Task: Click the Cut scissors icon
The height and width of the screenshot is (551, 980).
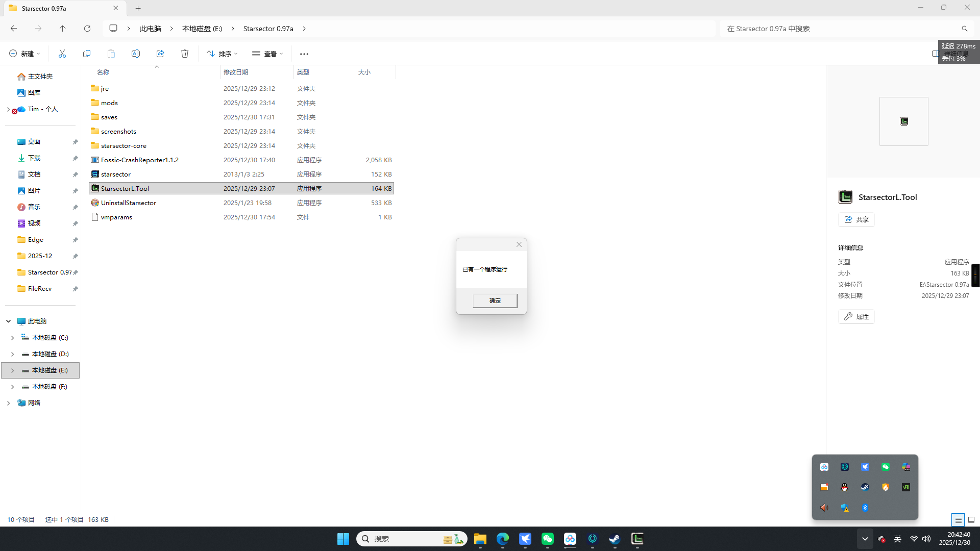Action: click(x=62, y=54)
